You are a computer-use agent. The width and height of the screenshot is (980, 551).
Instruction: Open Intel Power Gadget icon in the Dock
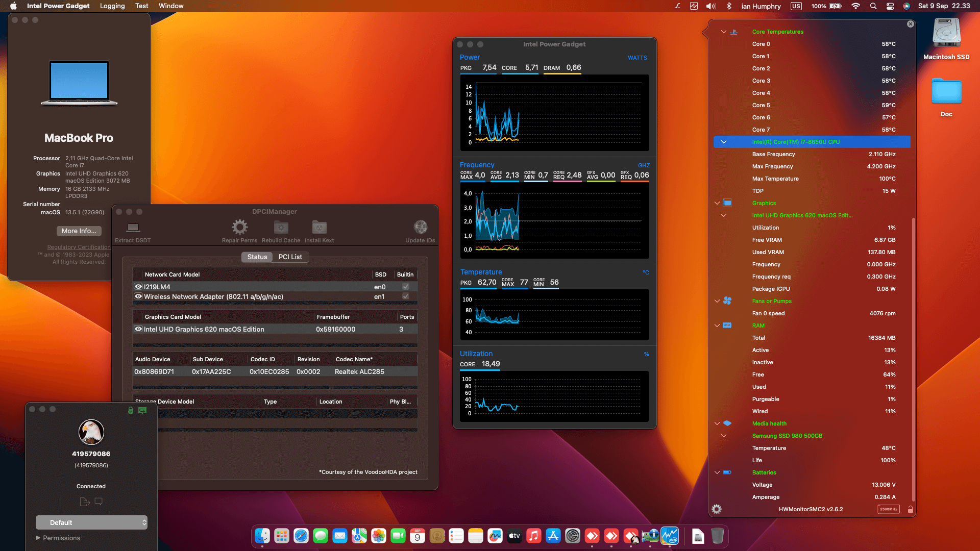tap(670, 536)
